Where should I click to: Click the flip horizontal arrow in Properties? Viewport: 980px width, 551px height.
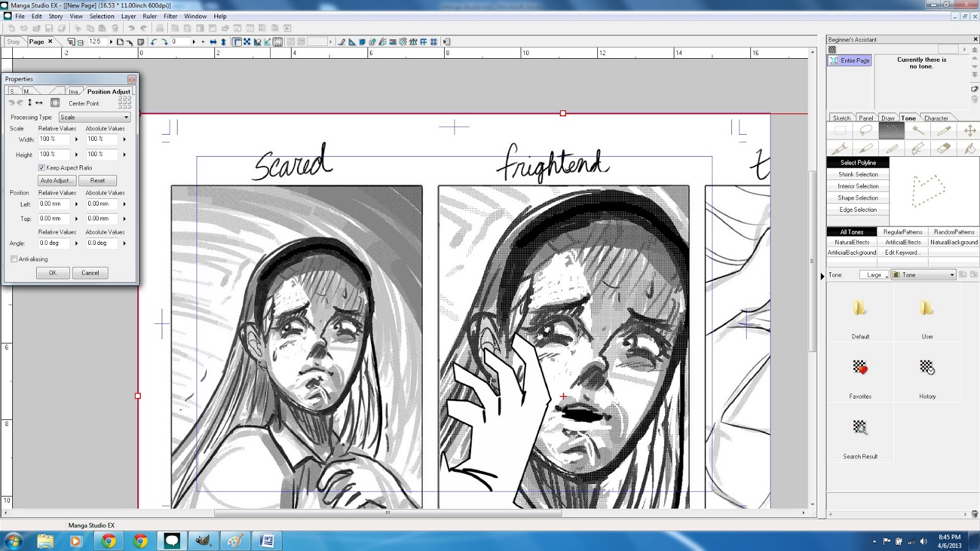(39, 103)
